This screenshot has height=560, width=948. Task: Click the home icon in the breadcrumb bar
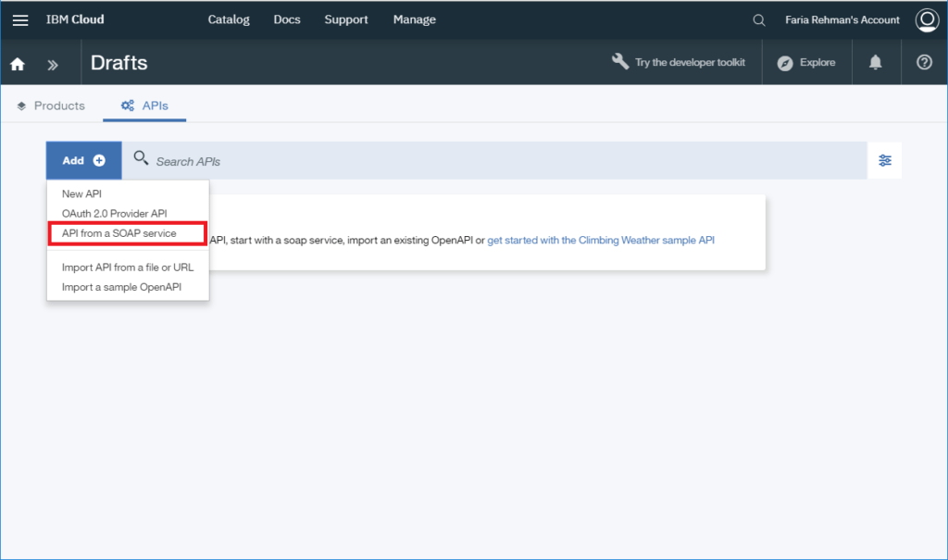17,62
